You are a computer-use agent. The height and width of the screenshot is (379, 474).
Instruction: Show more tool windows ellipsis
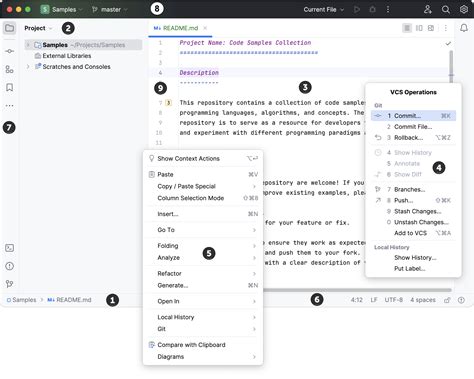(10, 106)
